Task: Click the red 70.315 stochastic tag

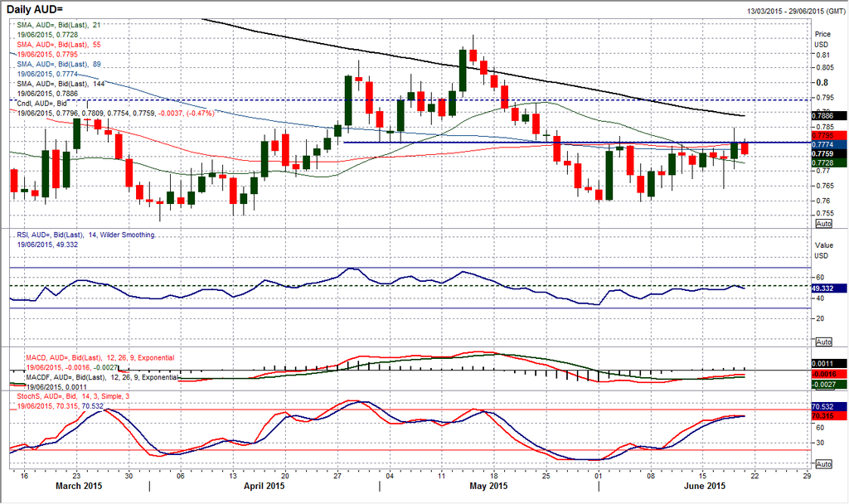Action: pyautogui.click(x=829, y=416)
